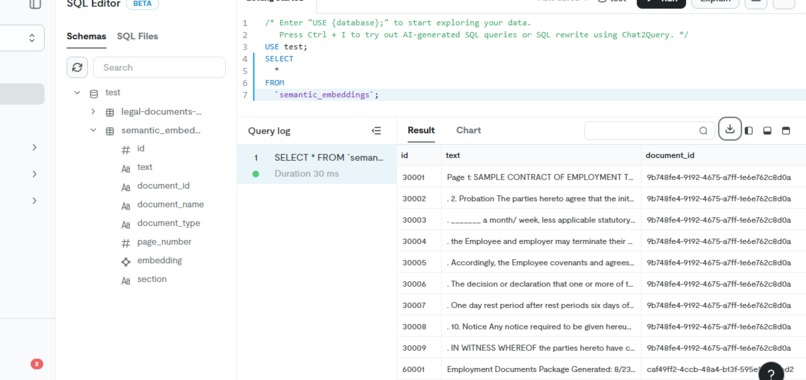This screenshot has width=806, height=380.
Task: Focus the result search box
Action: click(649, 131)
